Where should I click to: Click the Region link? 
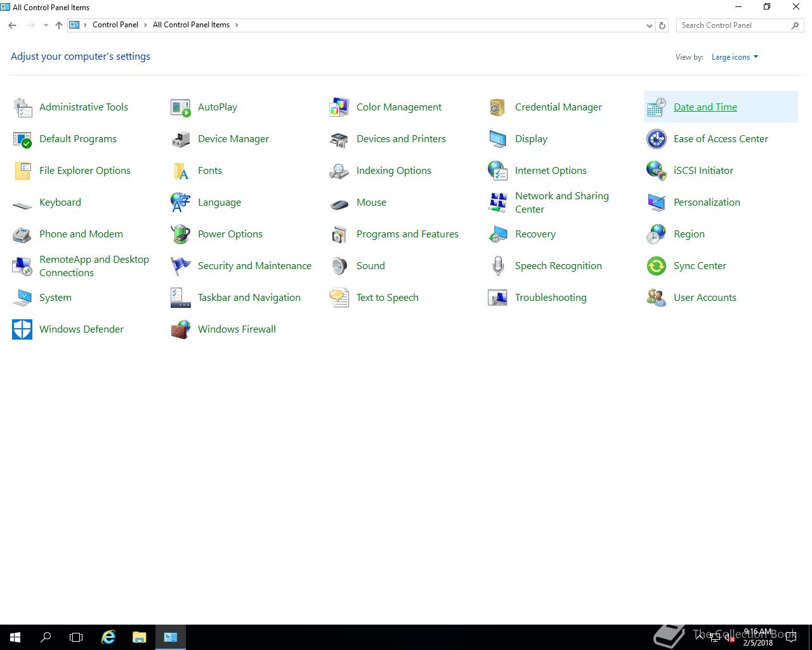coord(689,234)
